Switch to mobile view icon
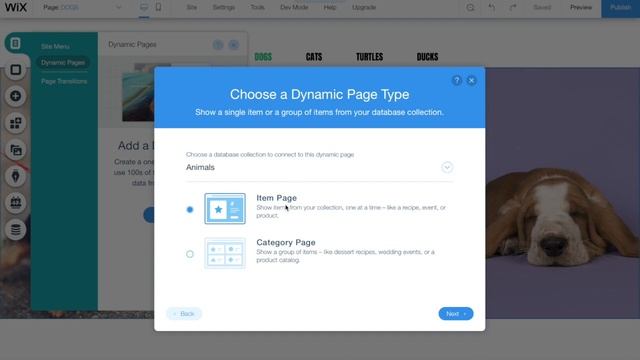 (x=158, y=7)
